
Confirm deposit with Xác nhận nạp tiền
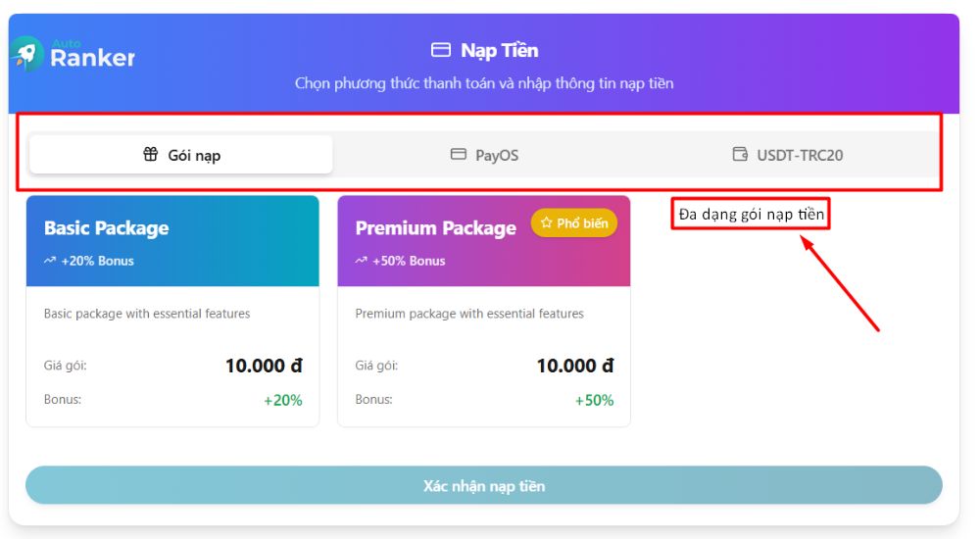(484, 485)
